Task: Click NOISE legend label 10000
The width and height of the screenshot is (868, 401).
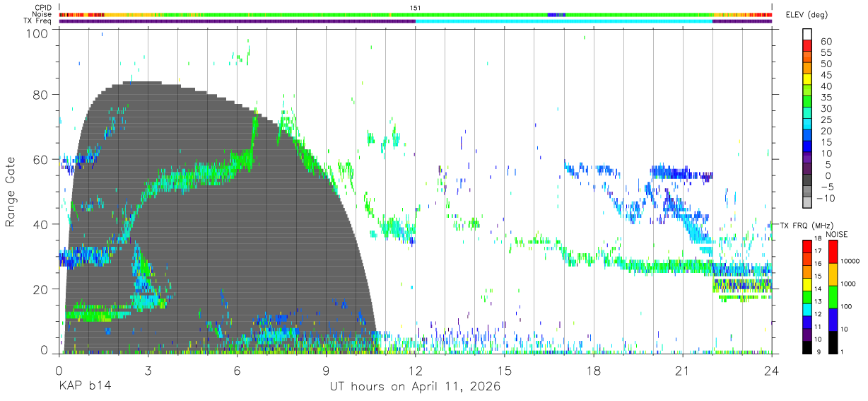Action: pyautogui.click(x=851, y=261)
